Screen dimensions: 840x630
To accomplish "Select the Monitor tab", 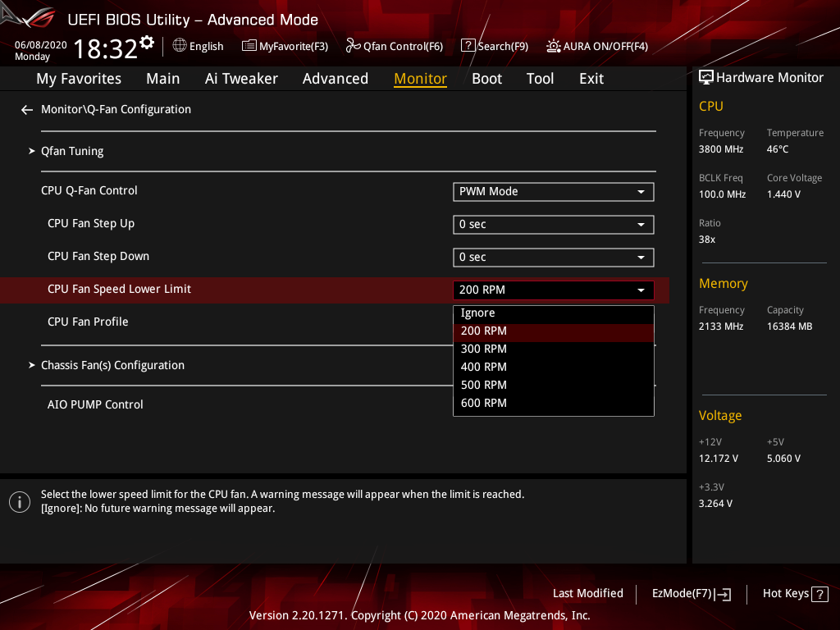I will [x=421, y=79].
